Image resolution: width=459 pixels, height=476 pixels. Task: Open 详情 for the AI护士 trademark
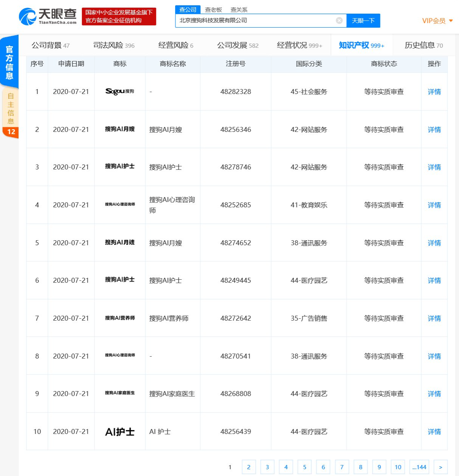pyautogui.click(x=434, y=431)
